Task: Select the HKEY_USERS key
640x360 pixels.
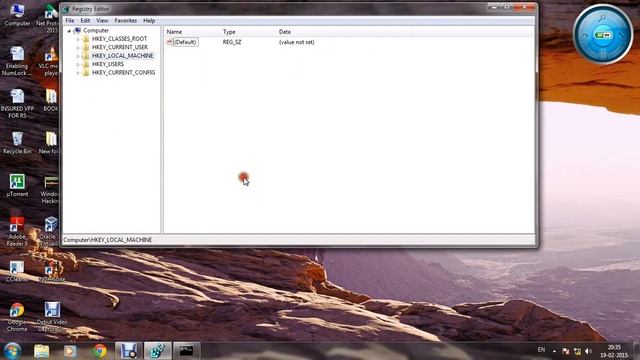Action: [x=108, y=64]
